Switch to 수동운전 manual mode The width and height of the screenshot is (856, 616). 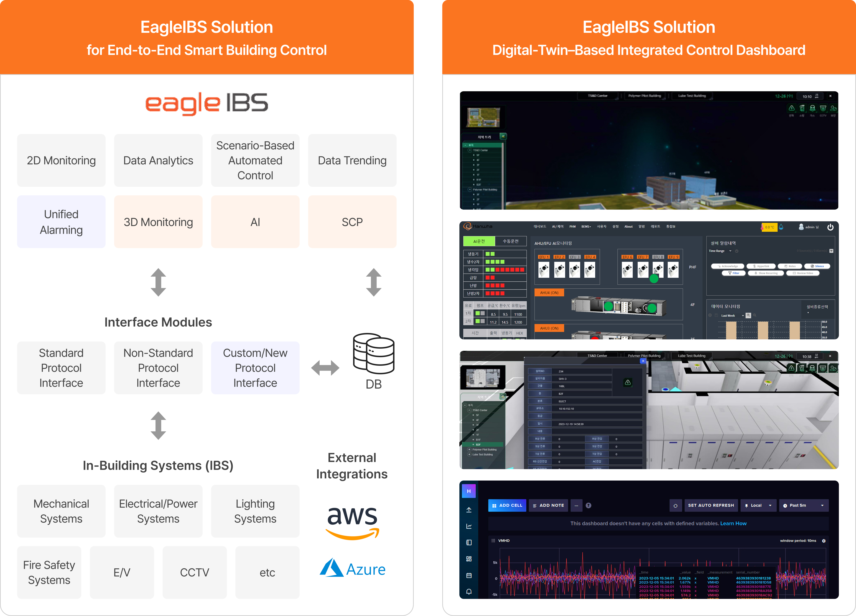510,241
